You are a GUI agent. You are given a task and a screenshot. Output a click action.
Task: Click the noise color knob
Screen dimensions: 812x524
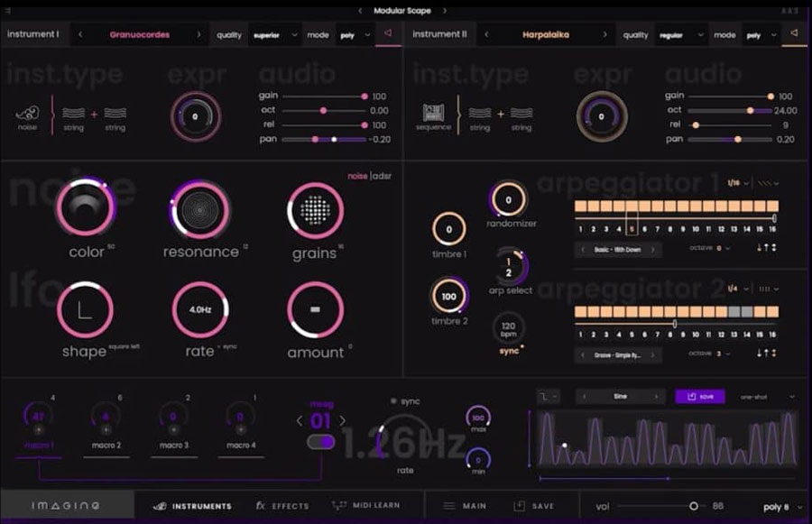[86, 207]
